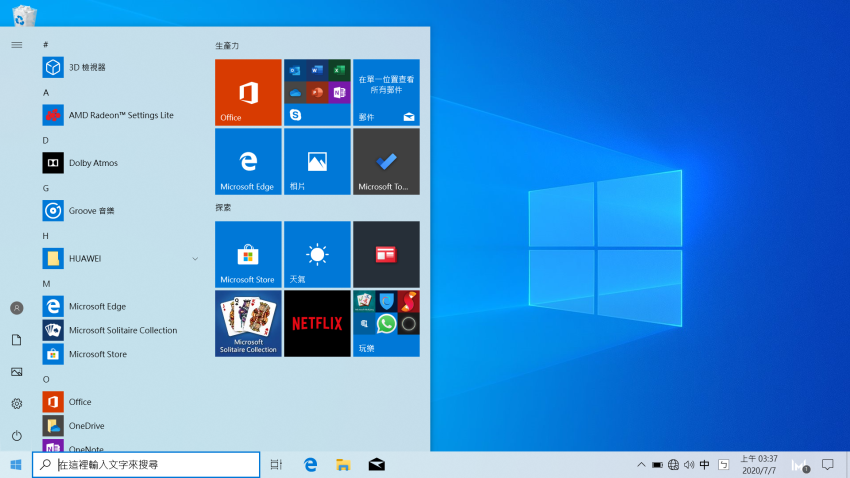
Task: Open the Microsoft Solitaire Collection tile
Action: (x=248, y=323)
